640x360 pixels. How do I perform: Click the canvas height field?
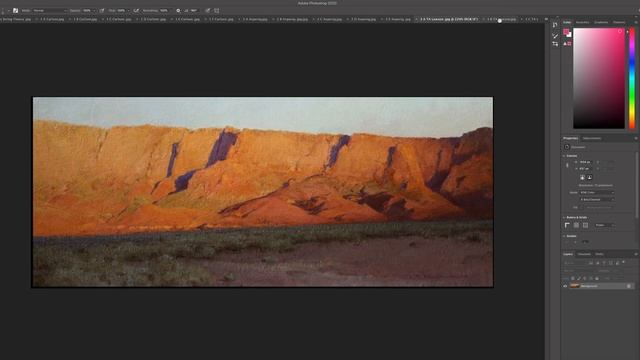[585, 169]
